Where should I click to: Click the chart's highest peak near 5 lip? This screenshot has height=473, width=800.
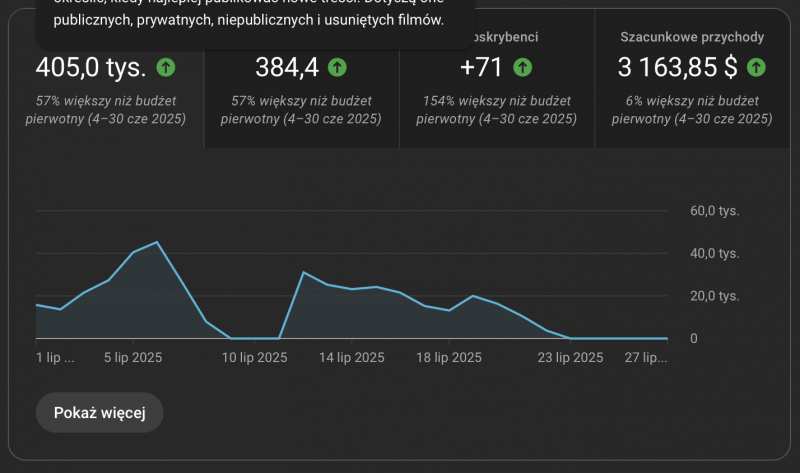click(x=157, y=242)
